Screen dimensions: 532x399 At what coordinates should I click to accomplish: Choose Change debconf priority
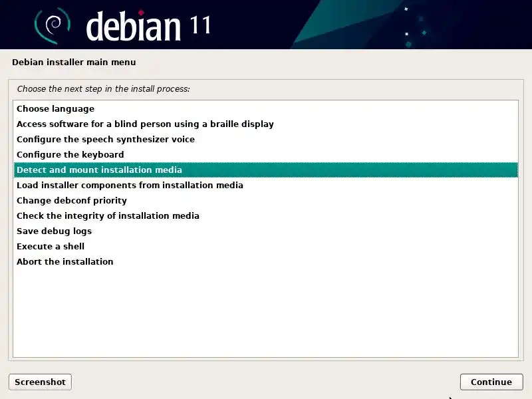point(266,200)
